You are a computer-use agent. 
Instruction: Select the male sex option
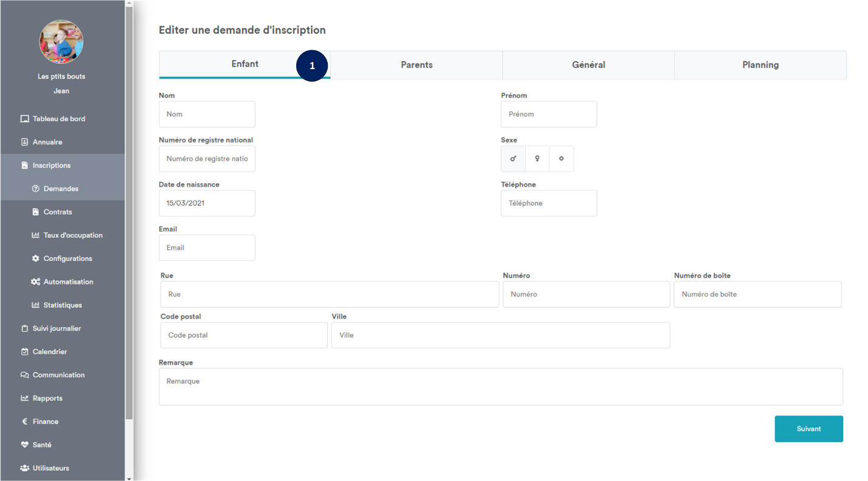pyautogui.click(x=513, y=159)
